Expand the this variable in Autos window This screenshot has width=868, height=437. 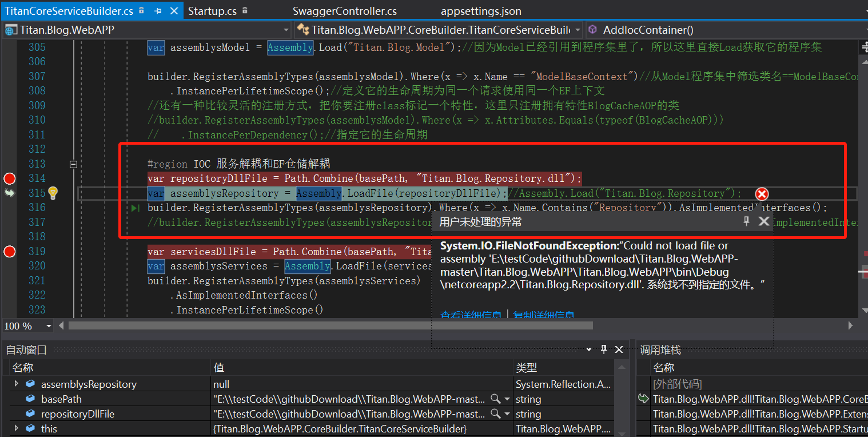click(15, 428)
